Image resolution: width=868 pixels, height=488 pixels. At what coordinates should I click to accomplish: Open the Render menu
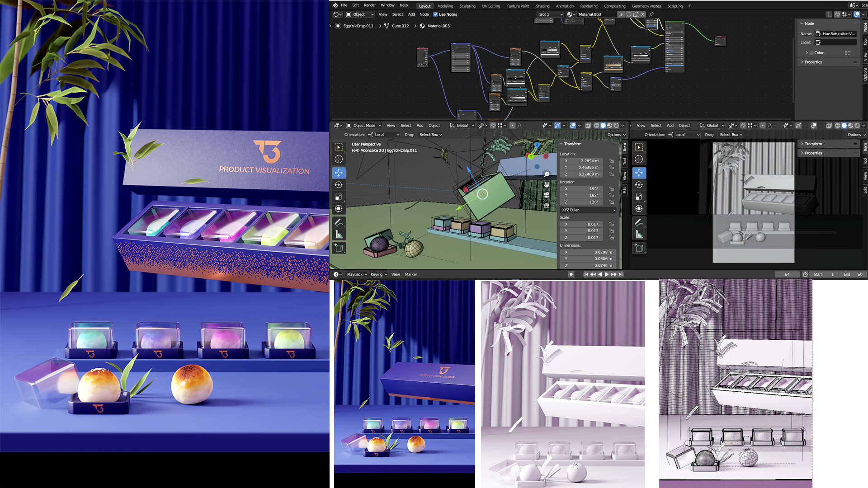tap(369, 5)
